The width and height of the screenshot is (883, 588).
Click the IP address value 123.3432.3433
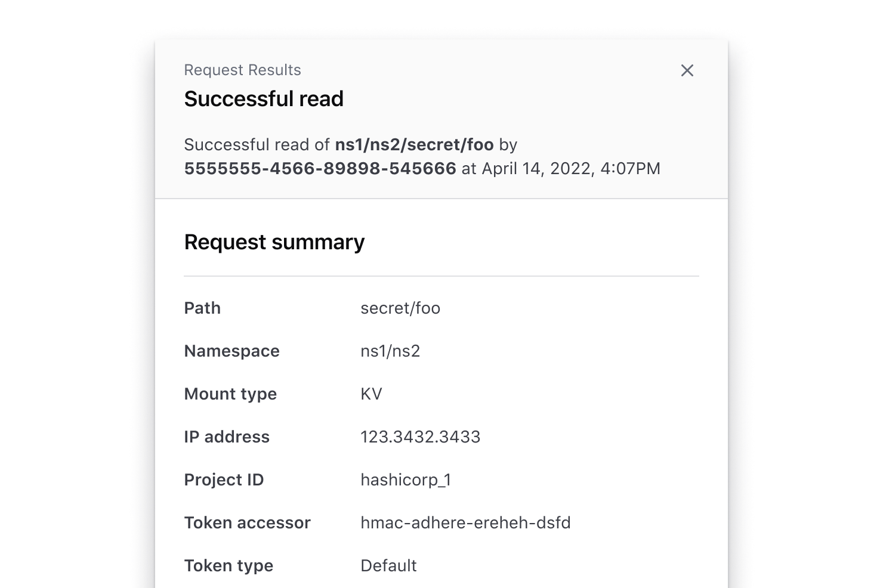[x=420, y=437]
